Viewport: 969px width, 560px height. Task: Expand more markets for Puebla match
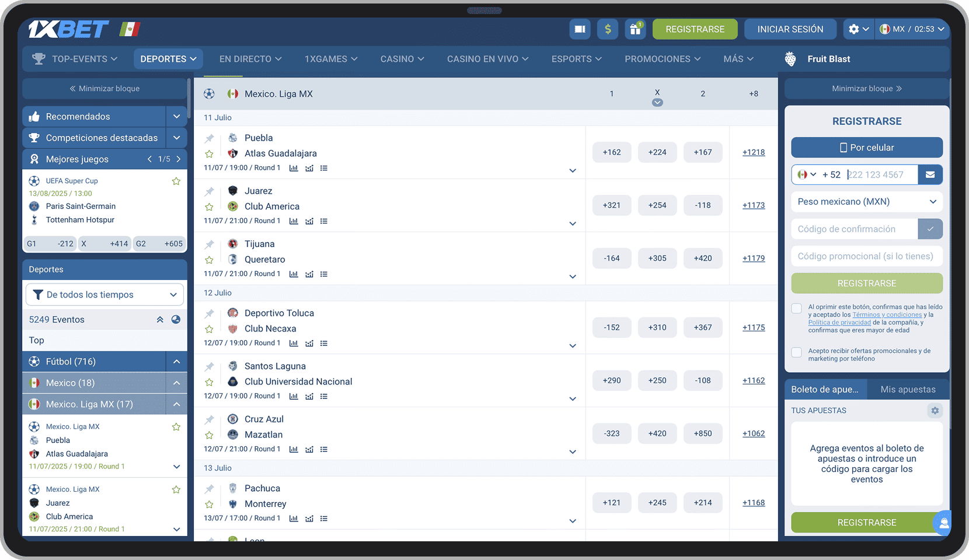point(573,171)
